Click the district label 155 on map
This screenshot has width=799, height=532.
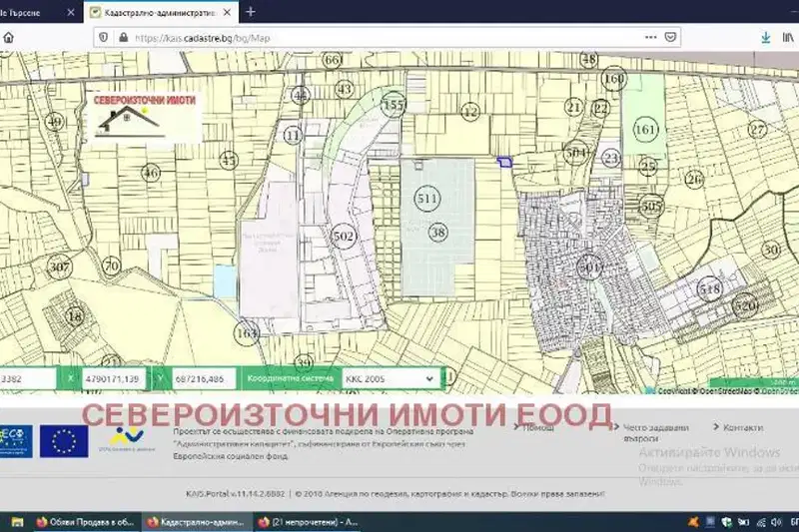click(394, 105)
